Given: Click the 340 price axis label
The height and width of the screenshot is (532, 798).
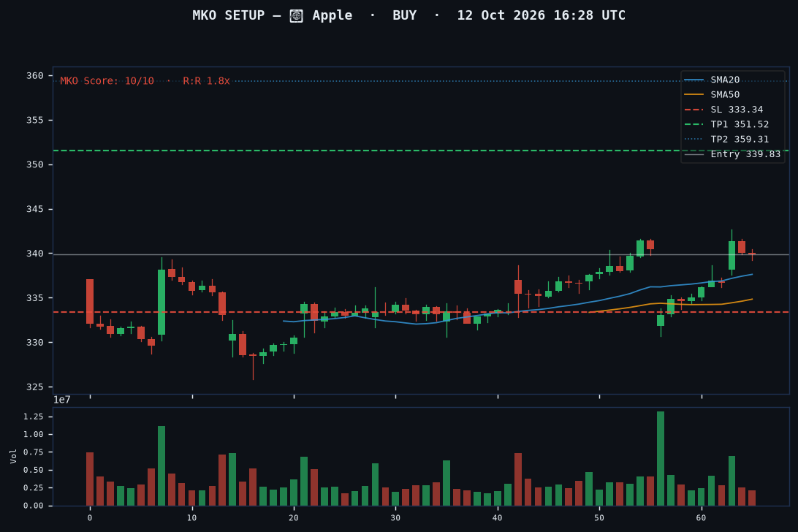Looking at the screenshot, I should pyautogui.click(x=35, y=254).
